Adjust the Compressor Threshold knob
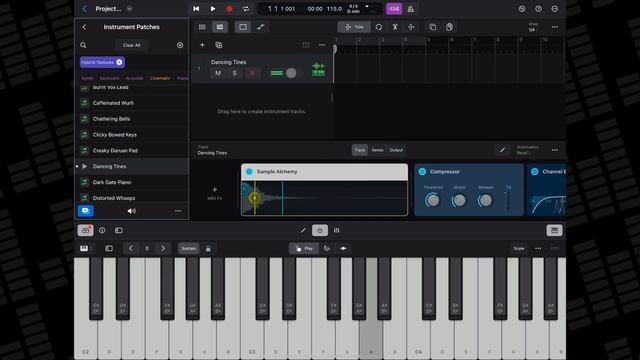Viewport: 640px width, 360px height. [433, 200]
